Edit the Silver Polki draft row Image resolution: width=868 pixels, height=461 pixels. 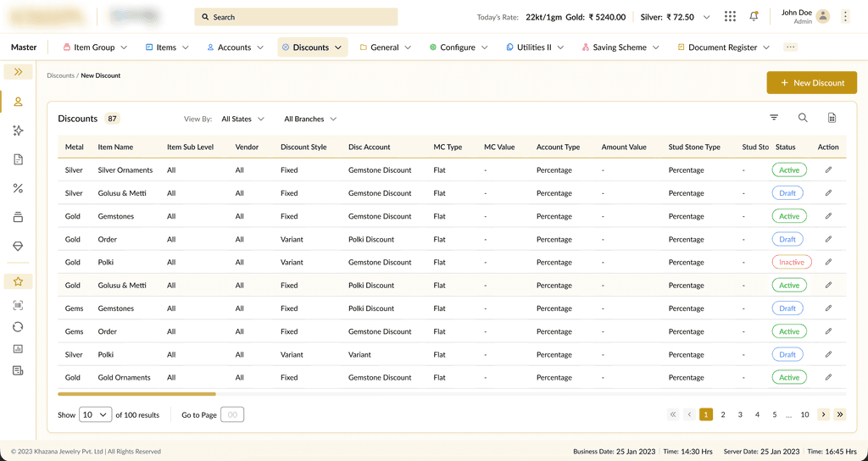828,354
